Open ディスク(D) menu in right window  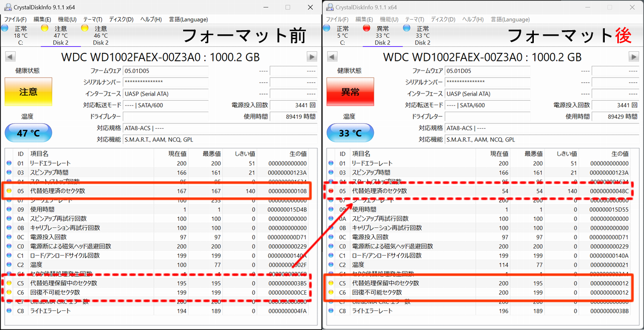pyautogui.click(x=443, y=19)
